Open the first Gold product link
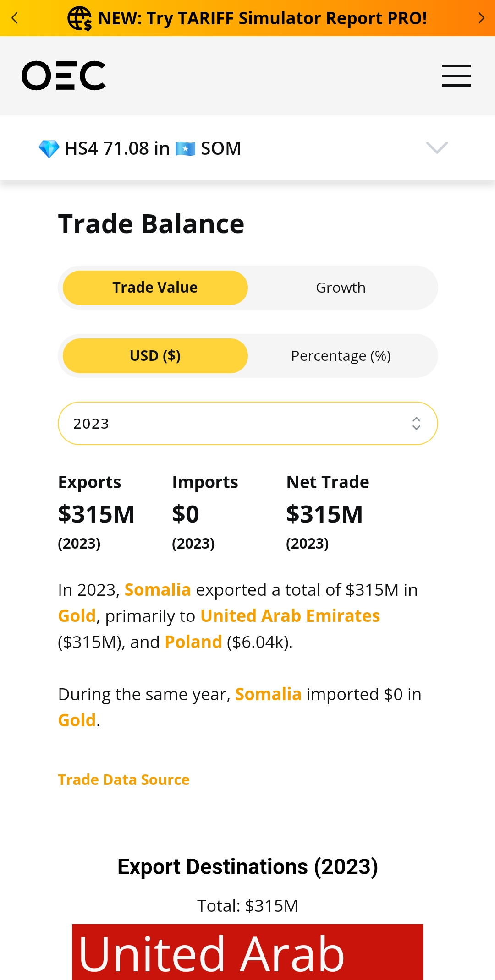The height and width of the screenshot is (980, 495). [x=77, y=616]
